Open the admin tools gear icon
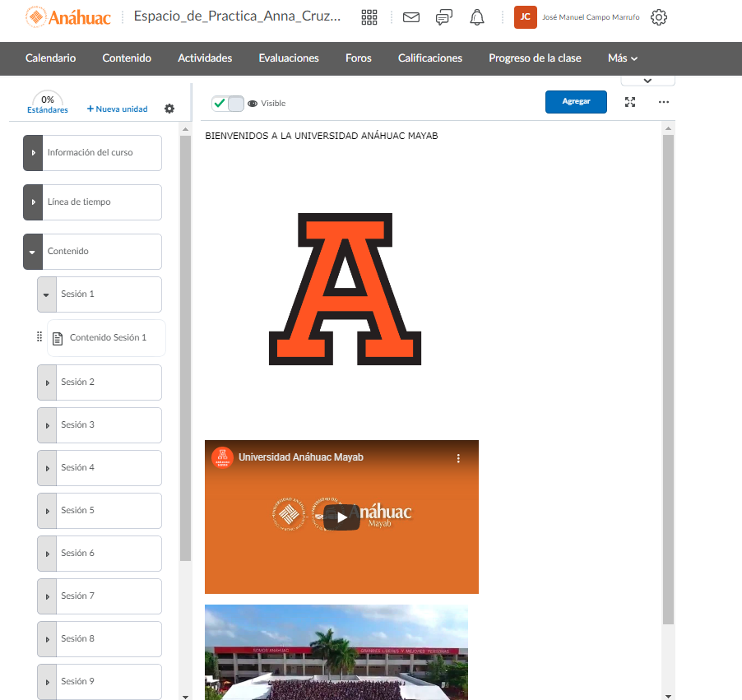This screenshot has height=700, width=742. [x=658, y=17]
